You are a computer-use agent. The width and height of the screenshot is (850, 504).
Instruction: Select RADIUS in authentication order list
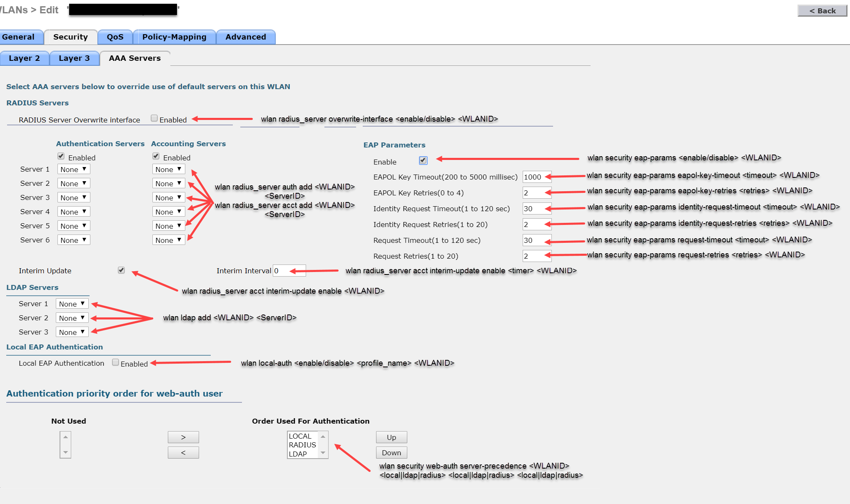click(x=302, y=445)
